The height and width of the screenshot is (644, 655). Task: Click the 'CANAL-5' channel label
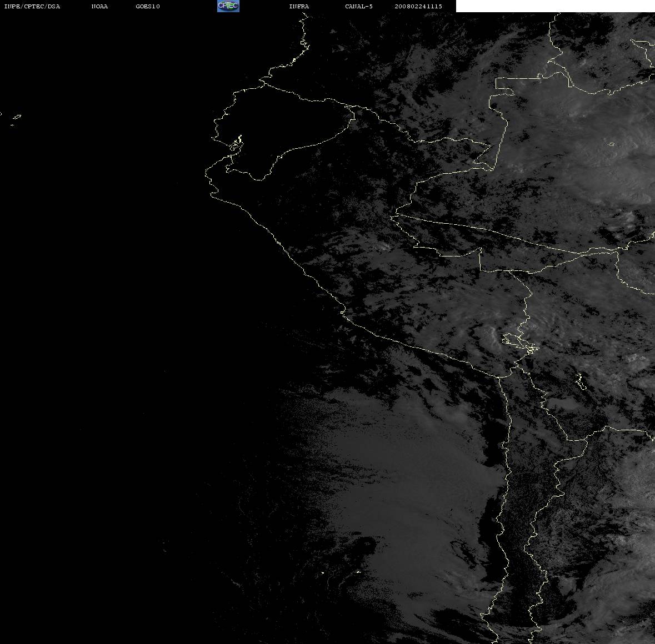[359, 6]
